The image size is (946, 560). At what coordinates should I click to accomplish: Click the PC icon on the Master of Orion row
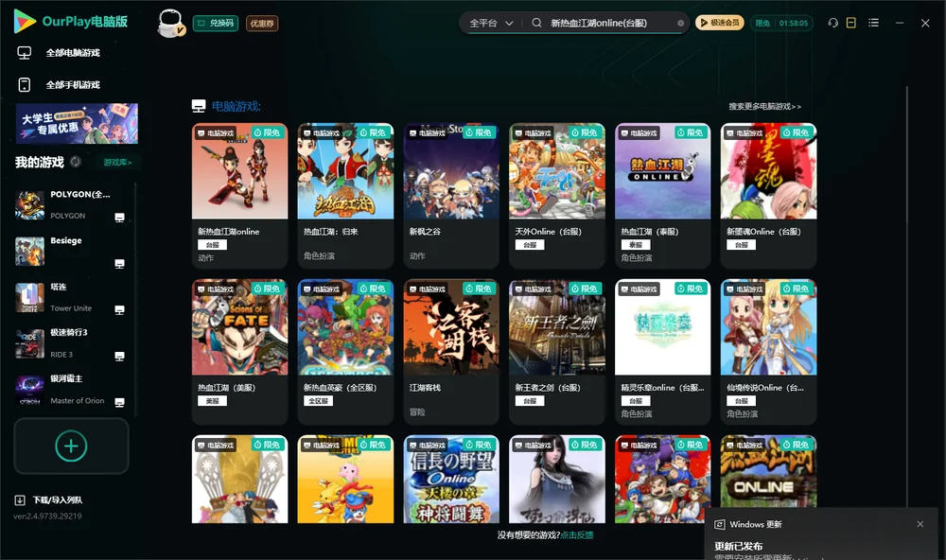119,403
